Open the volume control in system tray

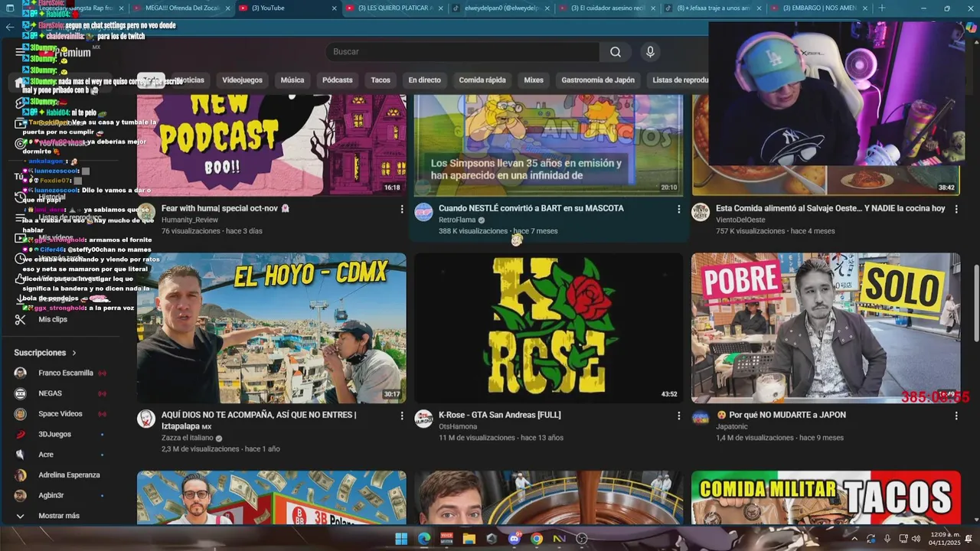916,539
